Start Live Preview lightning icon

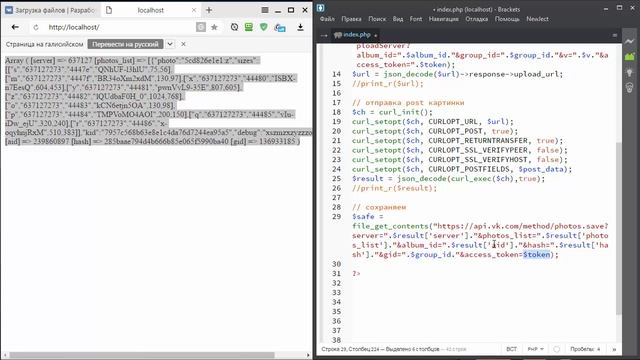pyautogui.click(x=629, y=41)
